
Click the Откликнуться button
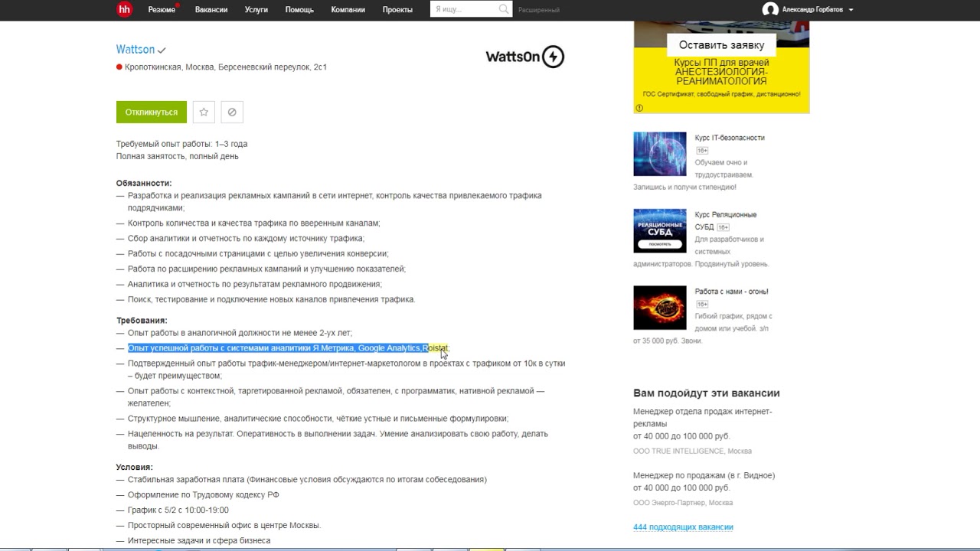pos(152,112)
